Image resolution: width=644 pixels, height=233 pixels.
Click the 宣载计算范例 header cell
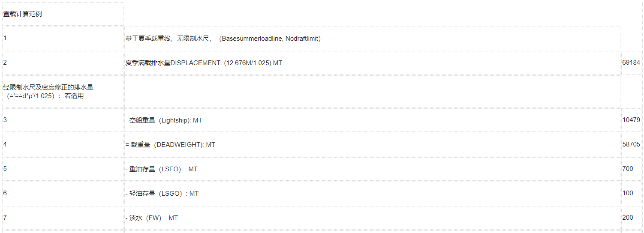63,14
